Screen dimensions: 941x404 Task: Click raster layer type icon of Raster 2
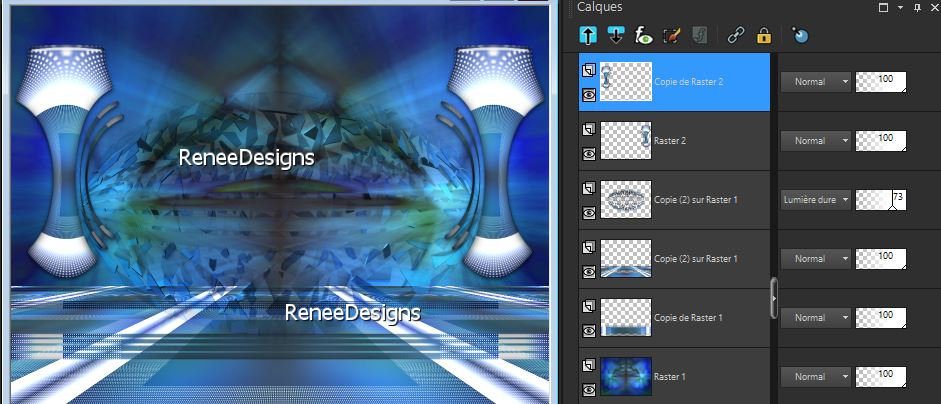click(x=588, y=130)
